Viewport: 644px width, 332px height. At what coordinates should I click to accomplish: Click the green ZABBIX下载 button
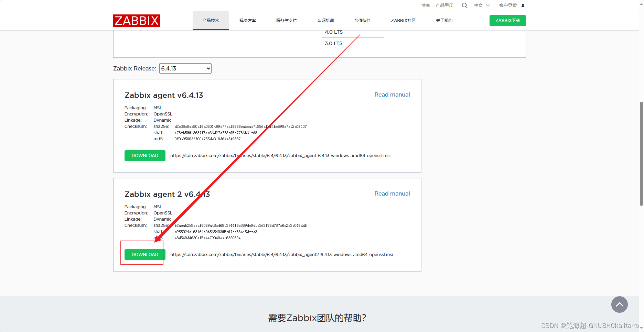507,21
